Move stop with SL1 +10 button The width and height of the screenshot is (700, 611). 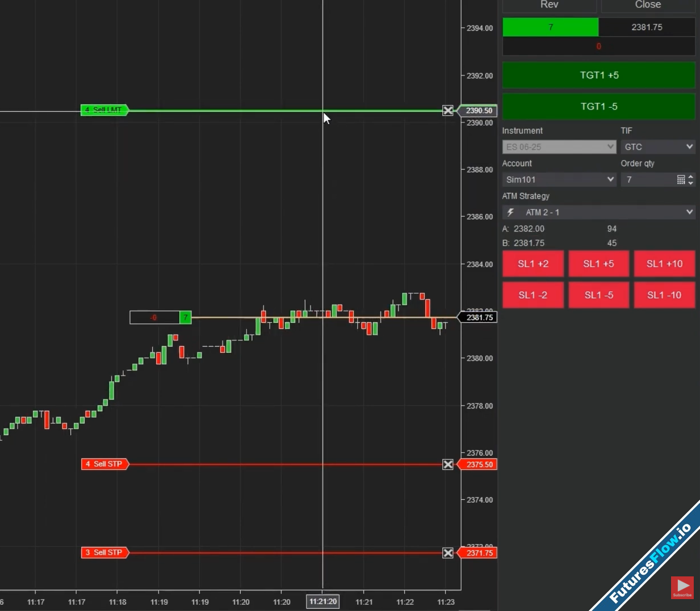coord(664,264)
